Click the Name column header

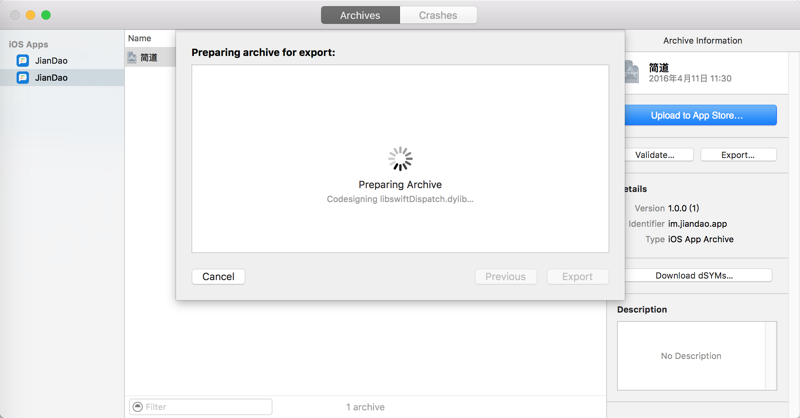pyautogui.click(x=139, y=38)
